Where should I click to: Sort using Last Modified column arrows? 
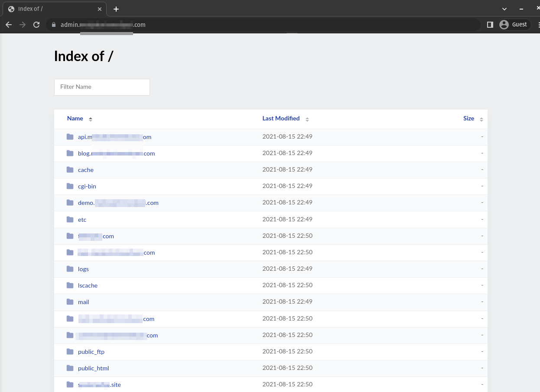(x=307, y=119)
